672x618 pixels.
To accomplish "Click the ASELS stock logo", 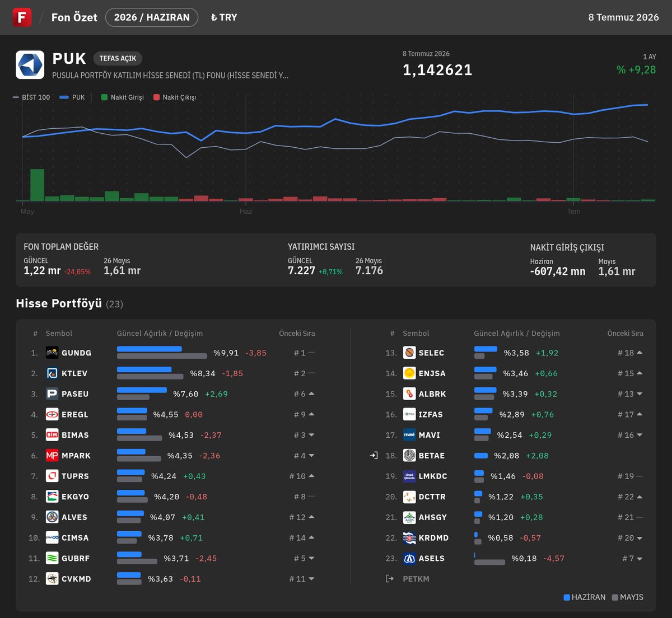I will tap(409, 558).
